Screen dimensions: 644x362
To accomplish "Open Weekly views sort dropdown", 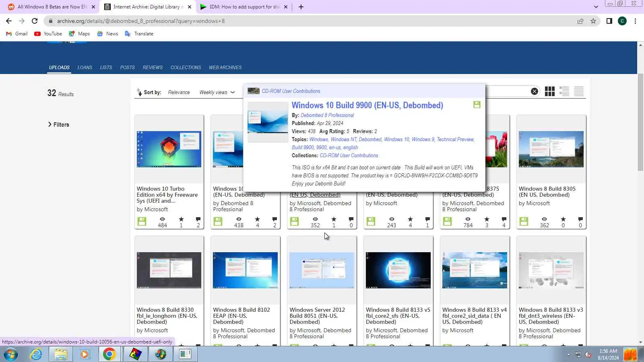I will 217,92.
